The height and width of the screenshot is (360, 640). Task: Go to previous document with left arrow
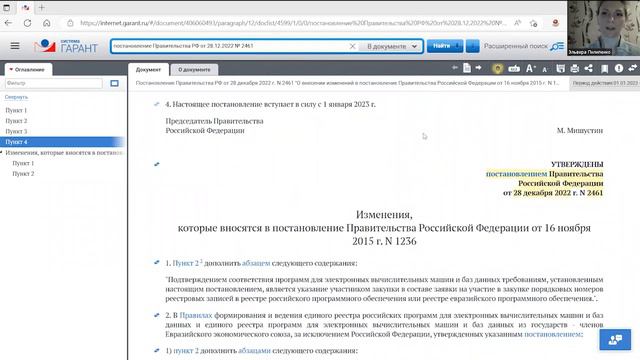pyautogui.click(x=455, y=68)
